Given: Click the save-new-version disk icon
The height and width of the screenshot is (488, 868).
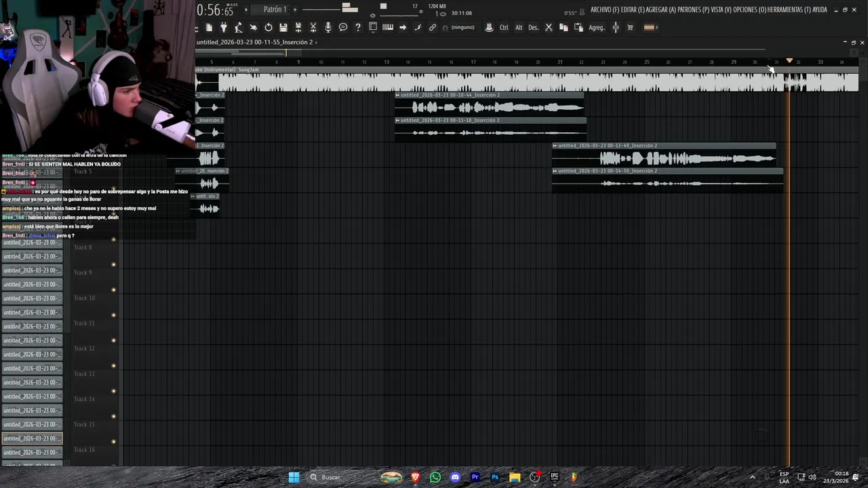Looking at the screenshot, I should (298, 27).
